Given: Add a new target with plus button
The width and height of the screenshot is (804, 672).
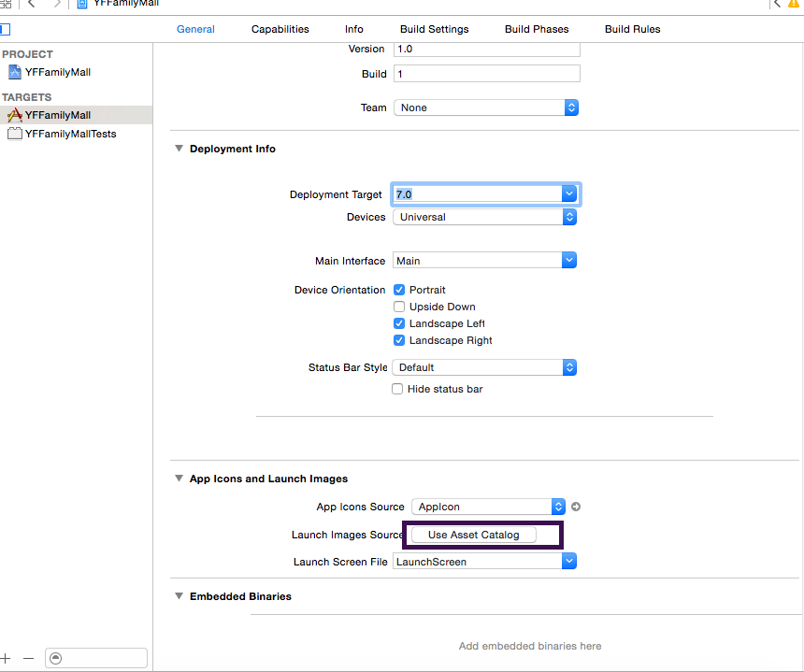Looking at the screenshot, I should [6, 658].
